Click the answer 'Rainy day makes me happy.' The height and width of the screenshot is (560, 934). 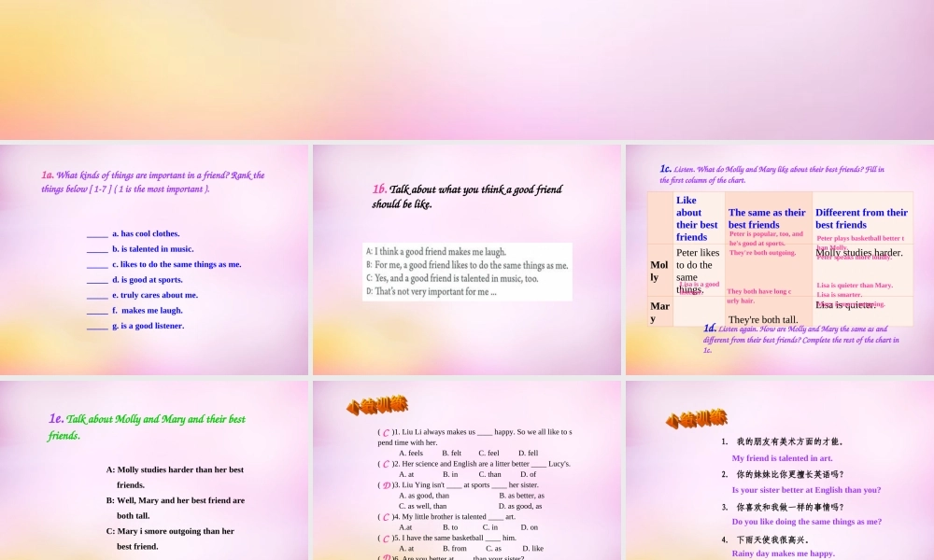(784, 553)
